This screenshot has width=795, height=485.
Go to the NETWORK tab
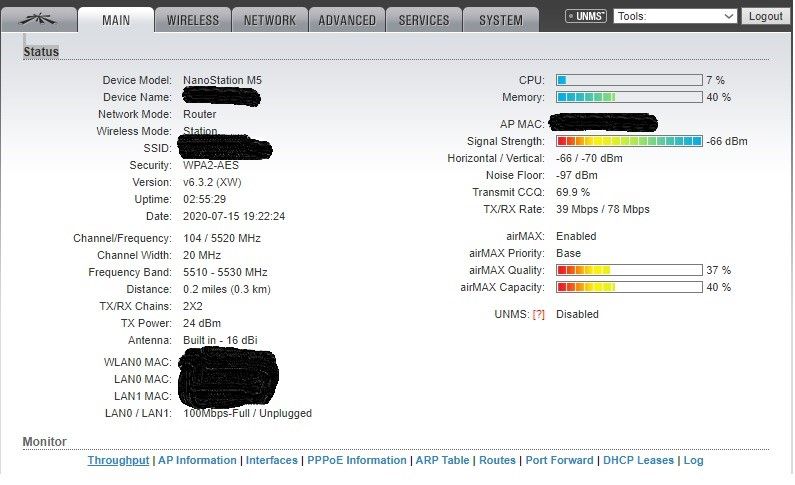[x=270, y=20]
